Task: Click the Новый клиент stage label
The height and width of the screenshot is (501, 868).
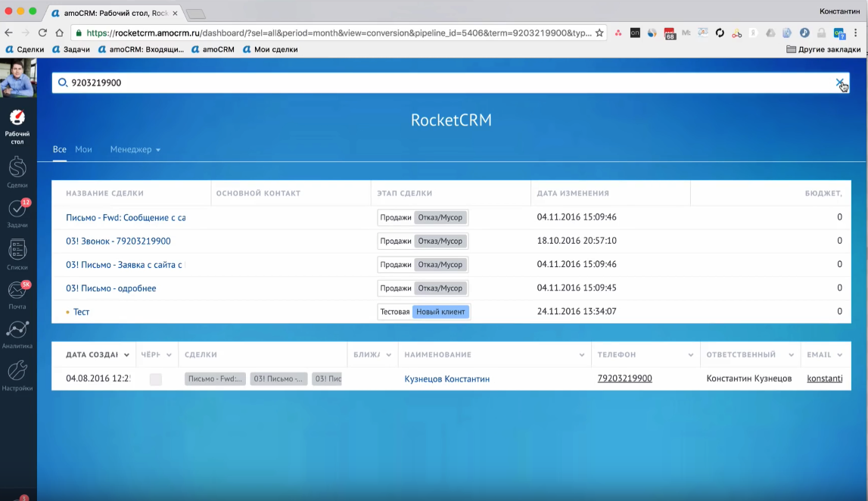Action: (x=440, y=312)
